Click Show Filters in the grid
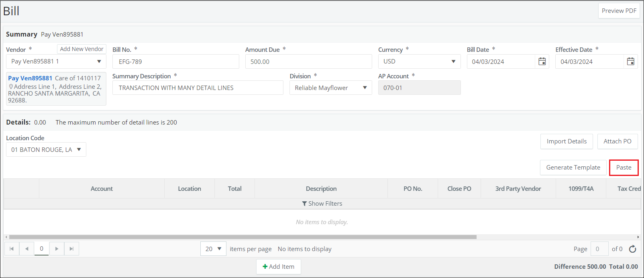This screenshot has height=278, width=644. (x=322, y=204)
